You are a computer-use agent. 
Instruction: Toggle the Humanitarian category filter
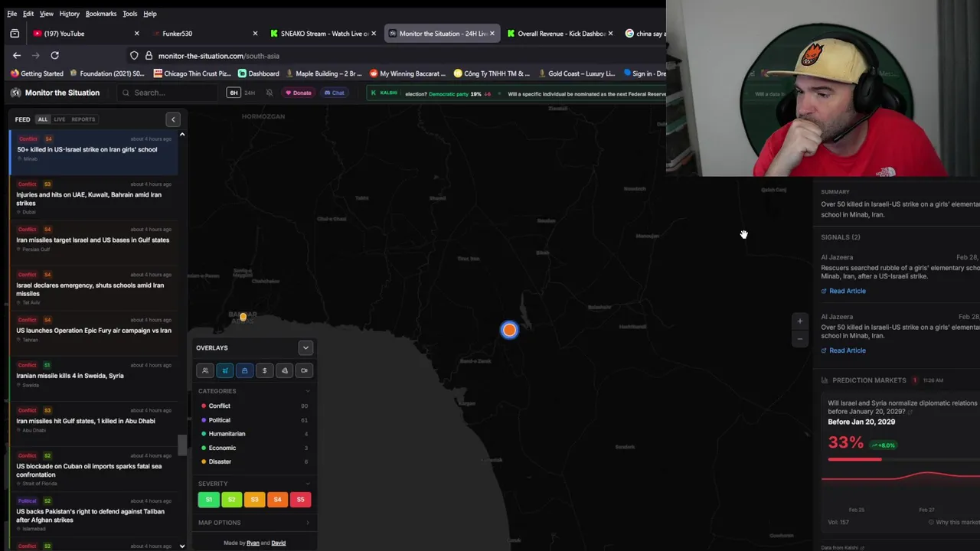coord(254,434)
